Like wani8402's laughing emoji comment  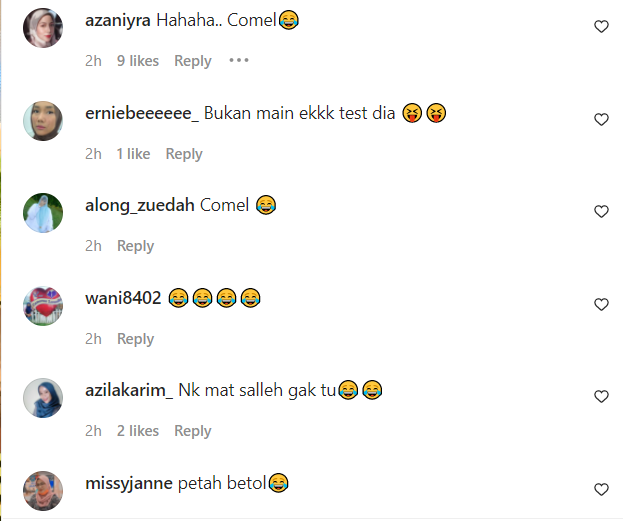coord(601,304)
